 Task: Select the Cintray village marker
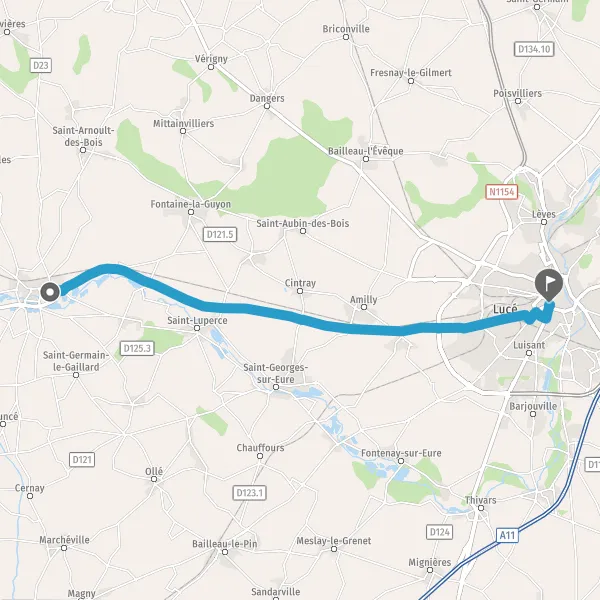[x=300, y=291]
